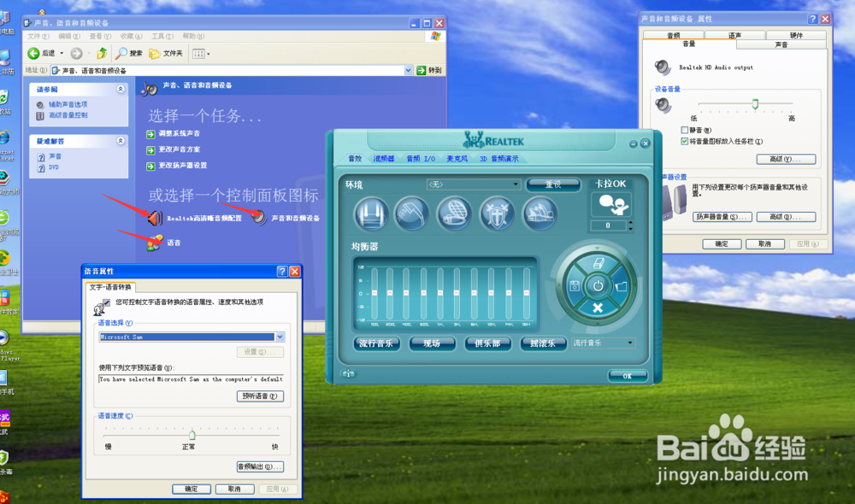Screen dimensions: 855x504
Task: Click the 更改声音方案 task link
Action: [173, 149]
